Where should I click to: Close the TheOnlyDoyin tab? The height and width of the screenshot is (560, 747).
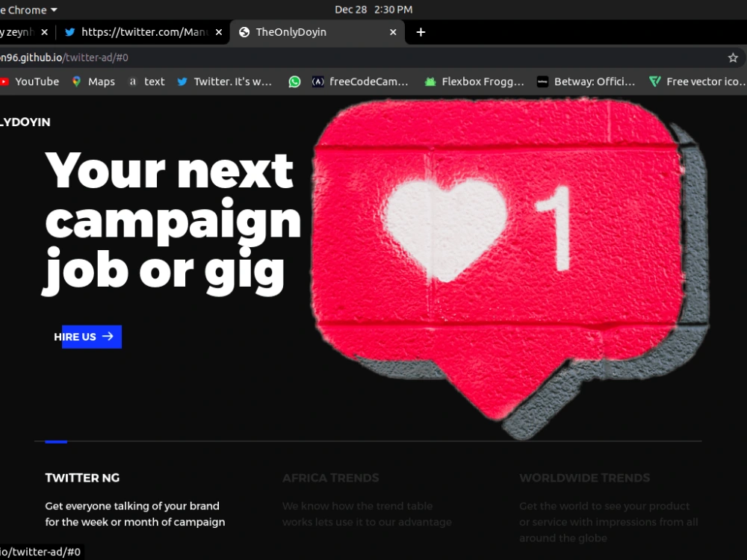393,32
